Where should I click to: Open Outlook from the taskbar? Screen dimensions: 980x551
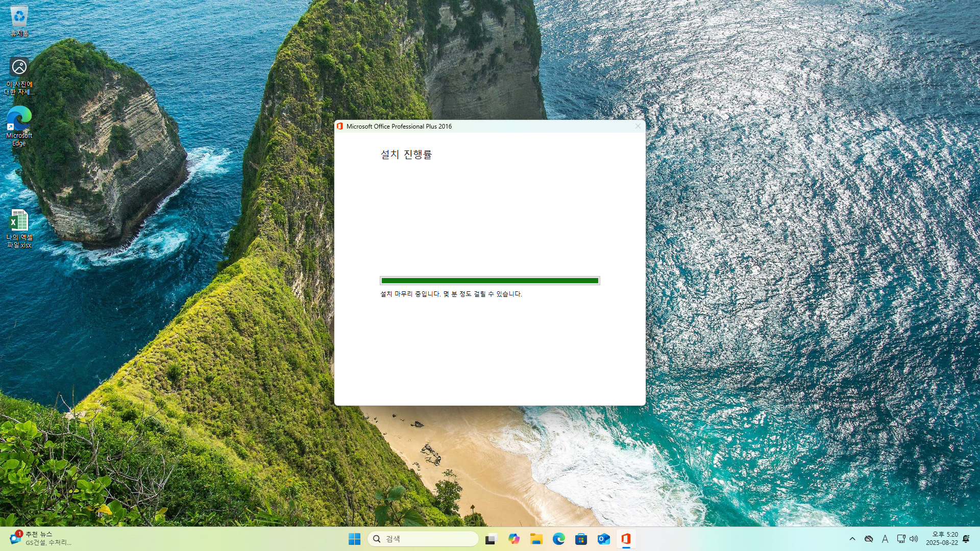coord(603,539)
